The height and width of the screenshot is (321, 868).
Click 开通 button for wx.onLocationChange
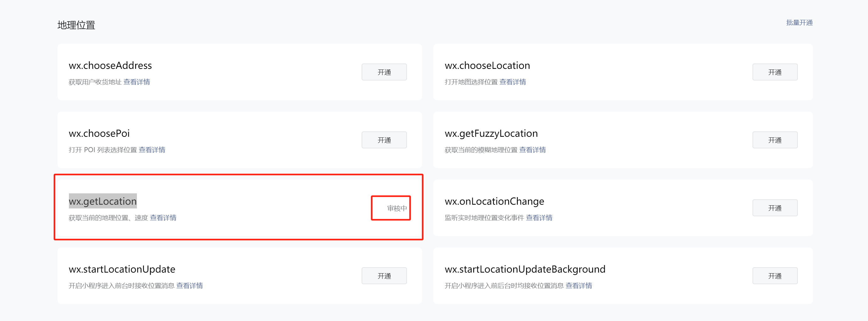pyautogui.click(x=775, y=208)
